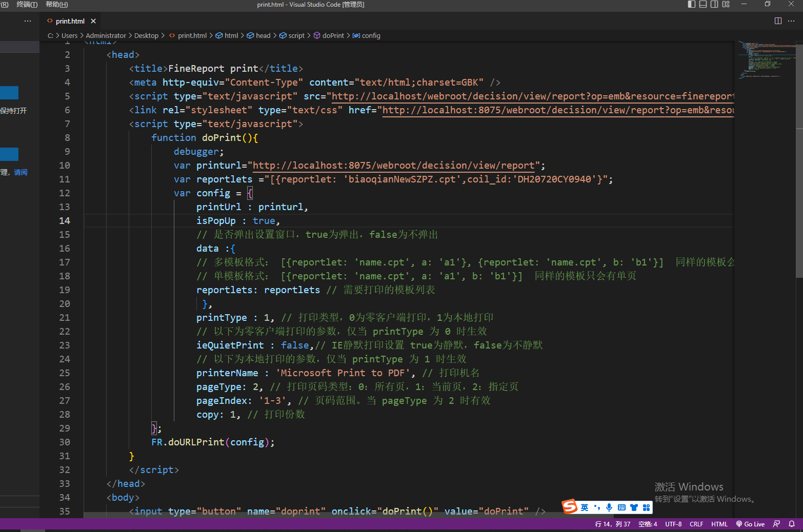This screenshot has width=803, height=532.
Task: Split the editor to the right
Action: tap(778, 21)
